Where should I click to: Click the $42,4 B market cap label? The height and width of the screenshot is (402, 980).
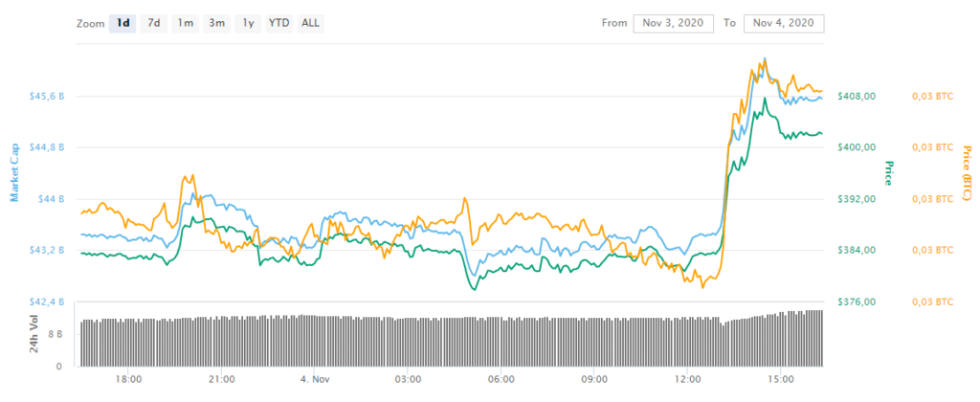click(47, 301)
